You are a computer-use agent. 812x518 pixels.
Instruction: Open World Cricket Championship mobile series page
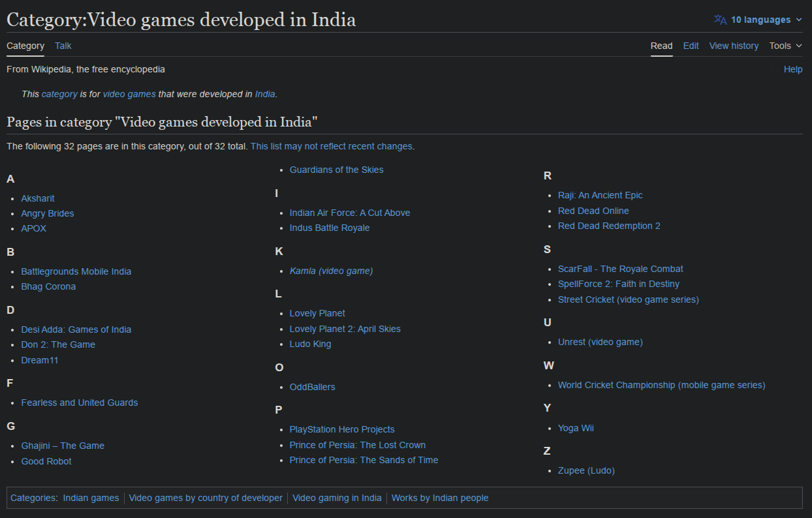click(662, 385)
